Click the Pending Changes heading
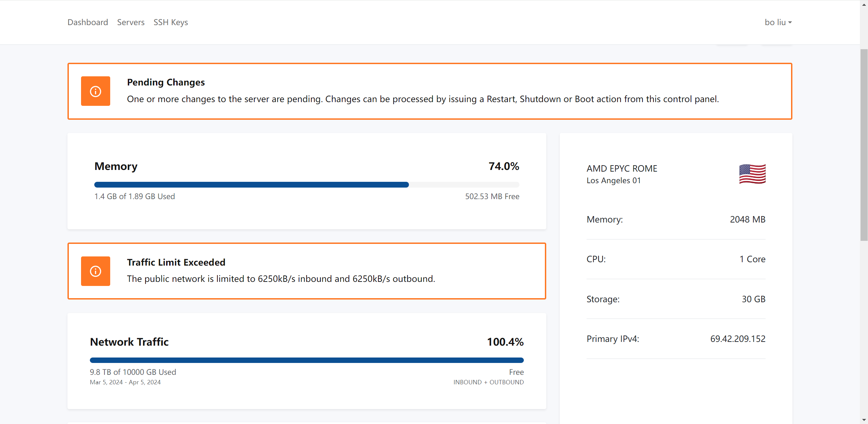The width and height of the screenshot is (868, 424). (166, 82)
